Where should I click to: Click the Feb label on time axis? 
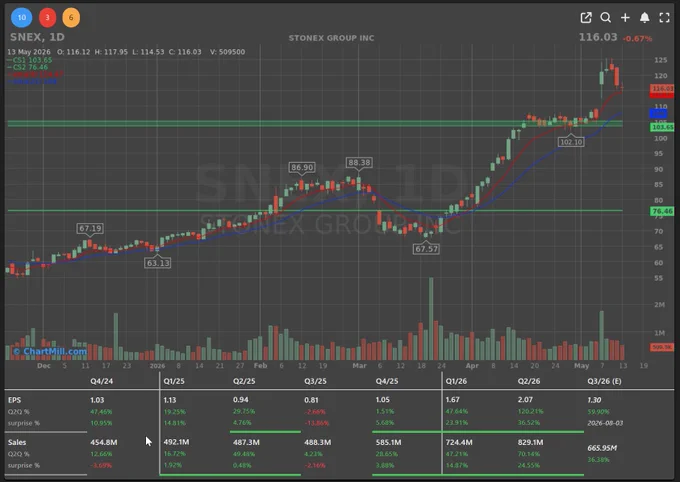(x=260, y=365)
